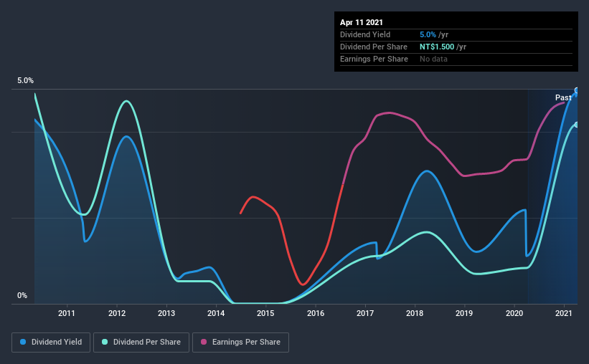Select the 2012 x-axis label
Viewport: 589px width, 364px height.
click(x=117, y=313)
